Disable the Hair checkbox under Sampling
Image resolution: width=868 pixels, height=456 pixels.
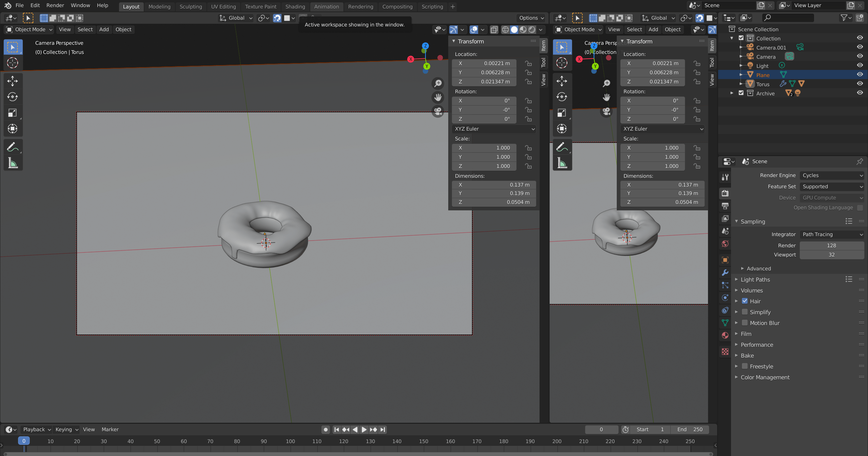point(745,301)
